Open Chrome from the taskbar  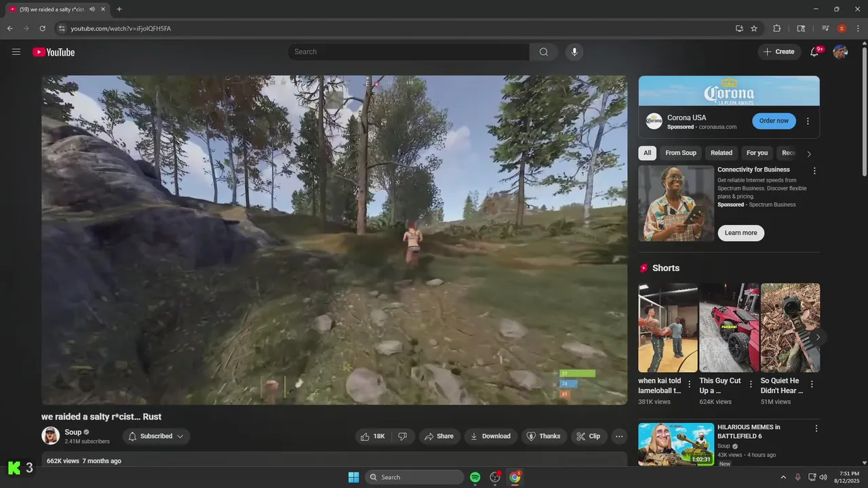(515, 477)
